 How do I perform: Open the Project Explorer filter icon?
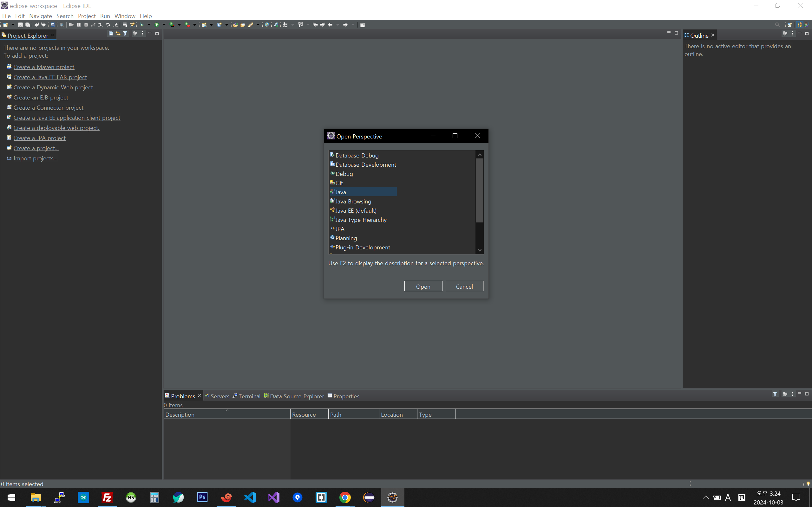pos(125,34)
